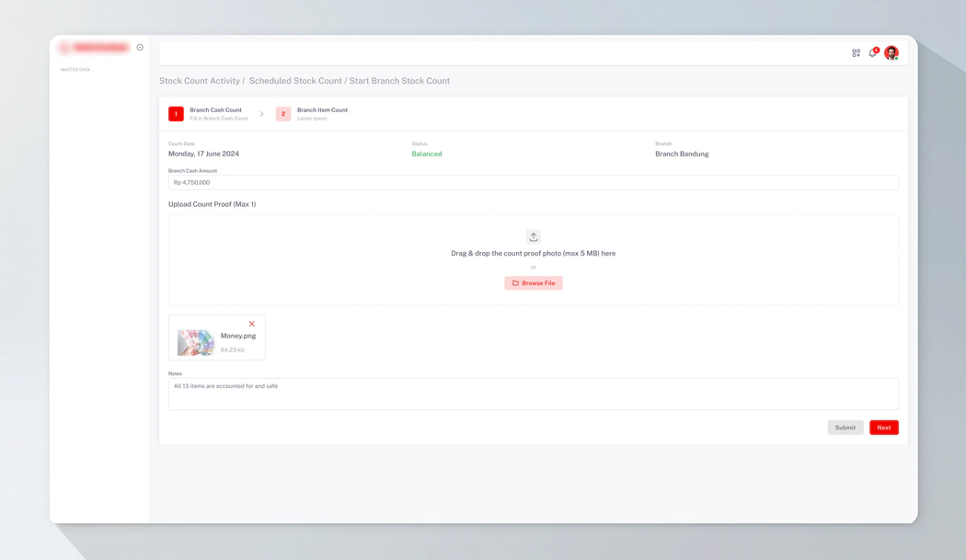Click the 'Balanced' status text
966x560 pixels.
[427, 154]
